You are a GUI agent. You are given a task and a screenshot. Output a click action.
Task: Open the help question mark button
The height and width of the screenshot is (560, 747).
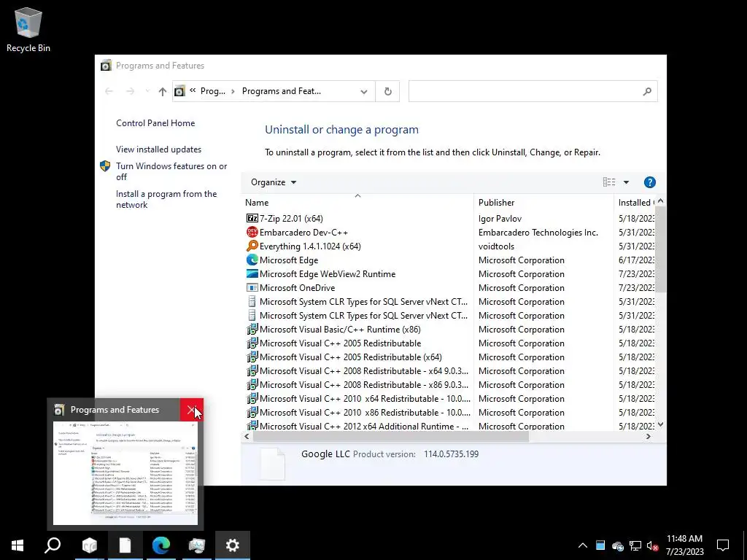[x=650, y=182]
